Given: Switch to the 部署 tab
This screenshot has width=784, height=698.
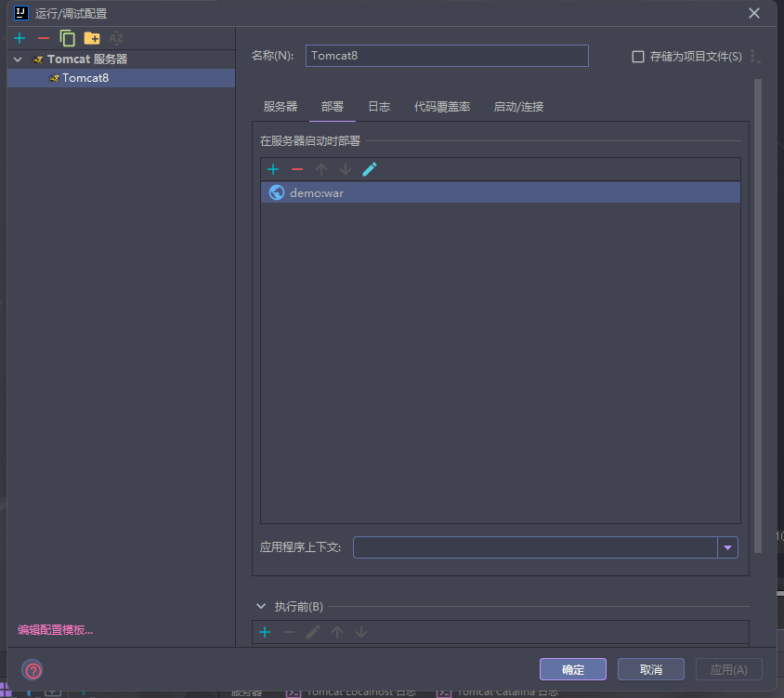Looking at the screenshot, I should 332,107.
